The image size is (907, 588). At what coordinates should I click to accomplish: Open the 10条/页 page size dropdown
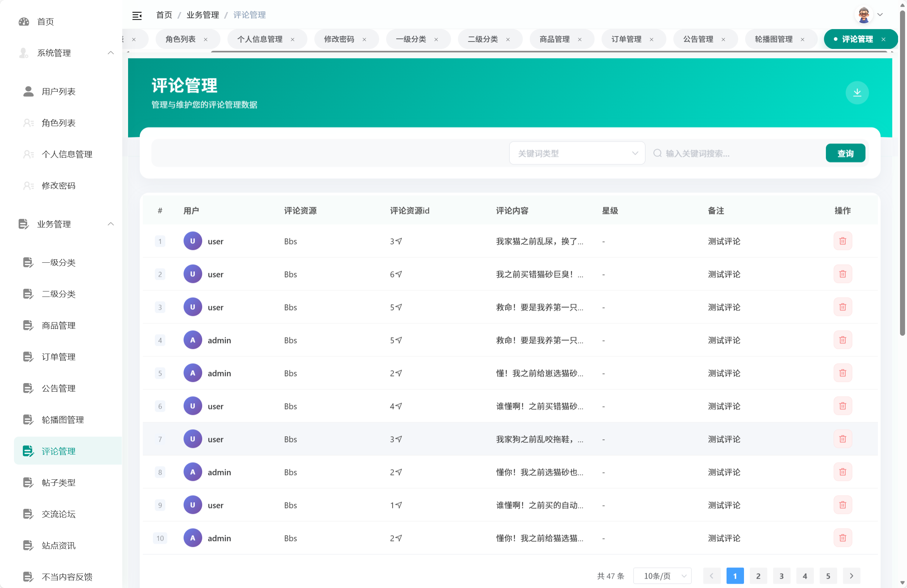[x=662, y=576]
